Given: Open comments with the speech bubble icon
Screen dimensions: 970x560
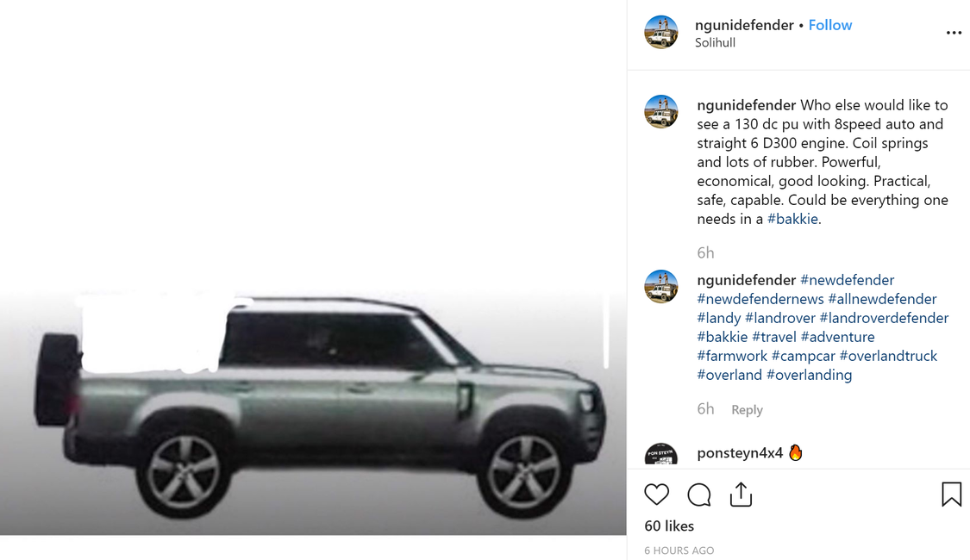Looking at the screenshot, I should [699, 495].
